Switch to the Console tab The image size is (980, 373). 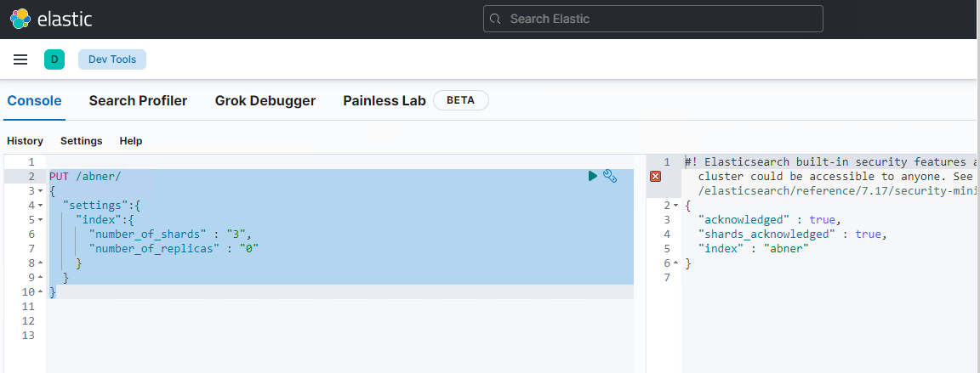(x=34, y=100)
